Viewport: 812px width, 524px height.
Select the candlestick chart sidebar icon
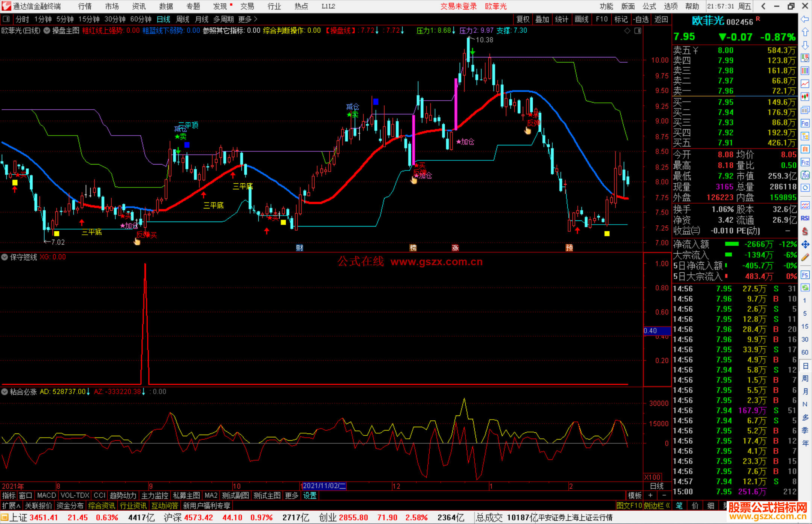click(805, 97)
